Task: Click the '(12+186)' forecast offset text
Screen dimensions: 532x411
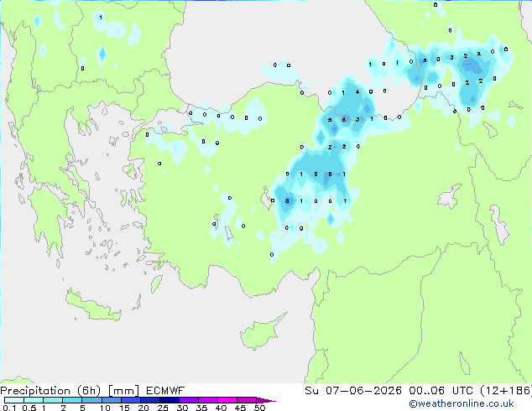Action: 506,391
